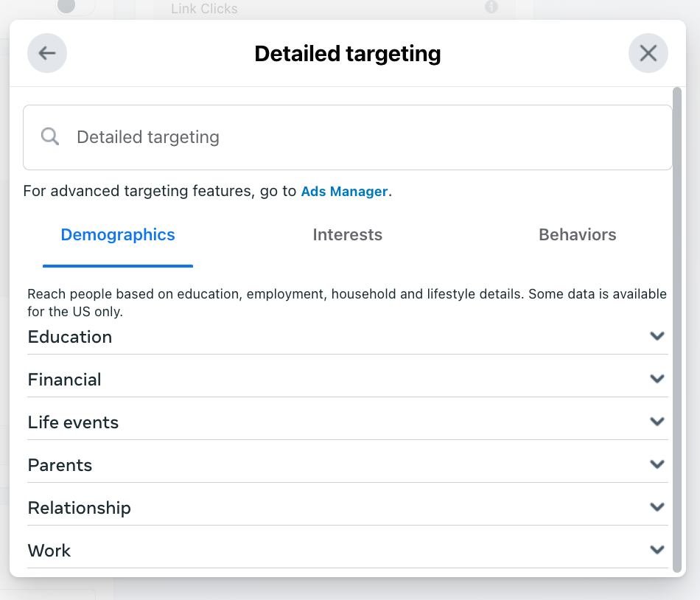Switch to the Behaviors tab
Viewport: 700px width, 600px height.
click(x=577, y=234)
